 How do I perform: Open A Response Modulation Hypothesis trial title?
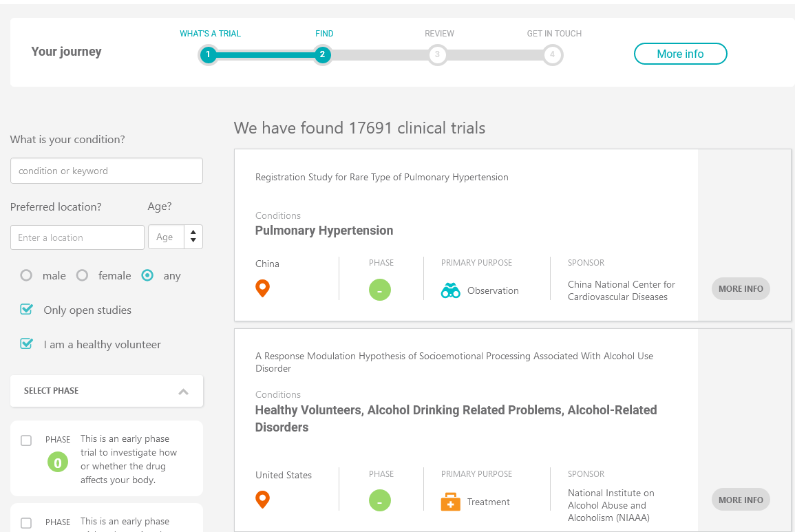click(454, 362)
